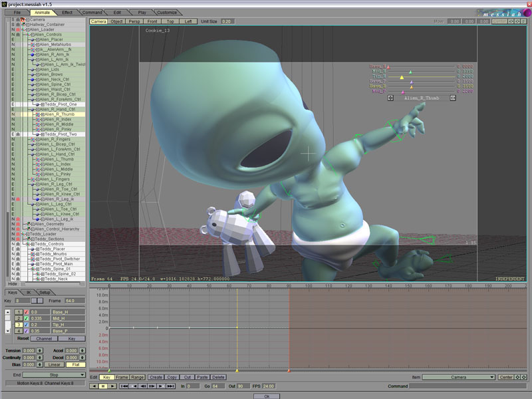Image resolution: width=532 pixels, height=399 pixels.
Task: Click the pause button in playback controls
Action: coord(104,386)
